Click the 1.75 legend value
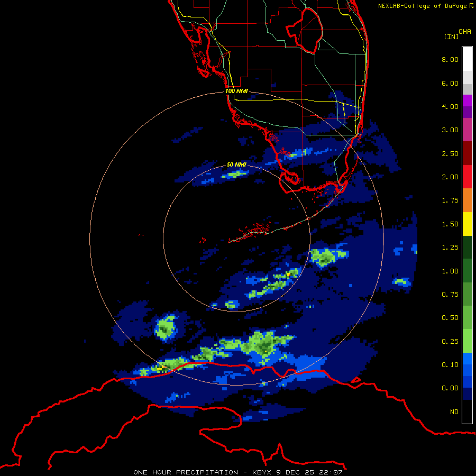Image resolution: width=476 pixels, height=476 pixels. [450, 200]
